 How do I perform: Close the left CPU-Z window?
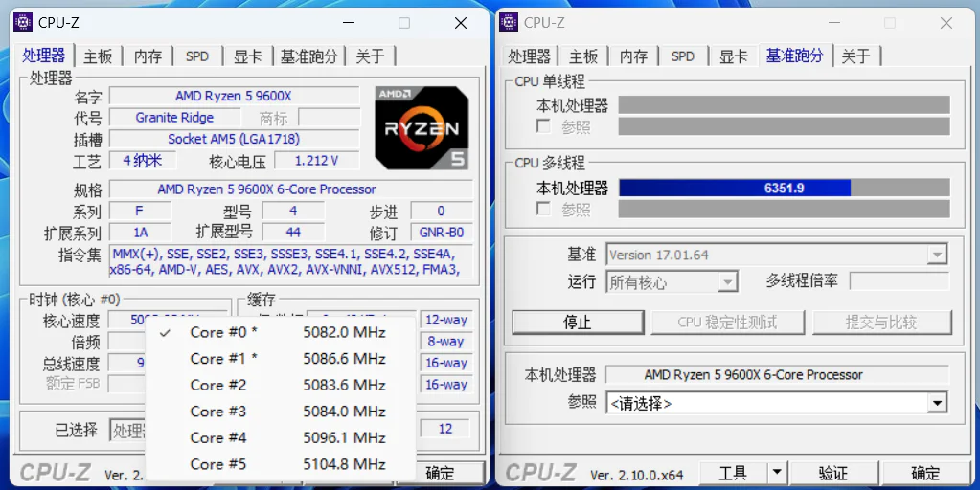(x=461, y=23)
